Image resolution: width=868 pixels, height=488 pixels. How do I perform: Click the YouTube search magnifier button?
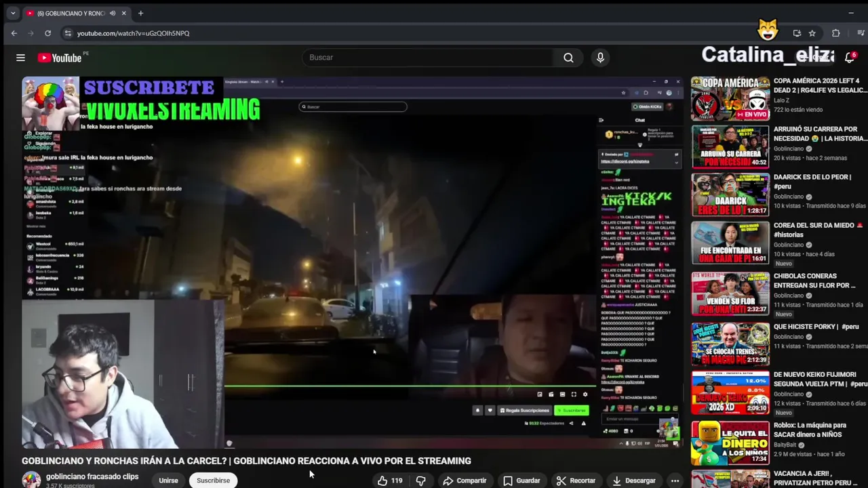coord(568,58)
